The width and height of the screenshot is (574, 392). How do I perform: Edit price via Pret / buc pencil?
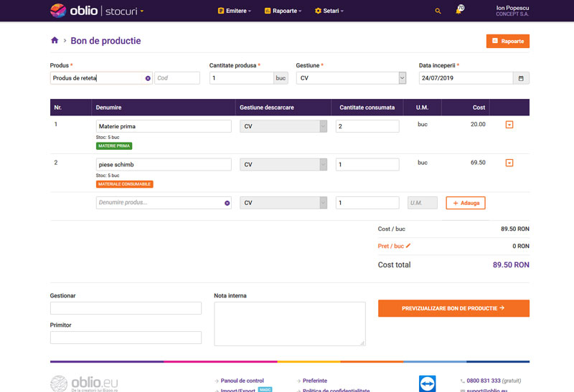click(408, 246)
